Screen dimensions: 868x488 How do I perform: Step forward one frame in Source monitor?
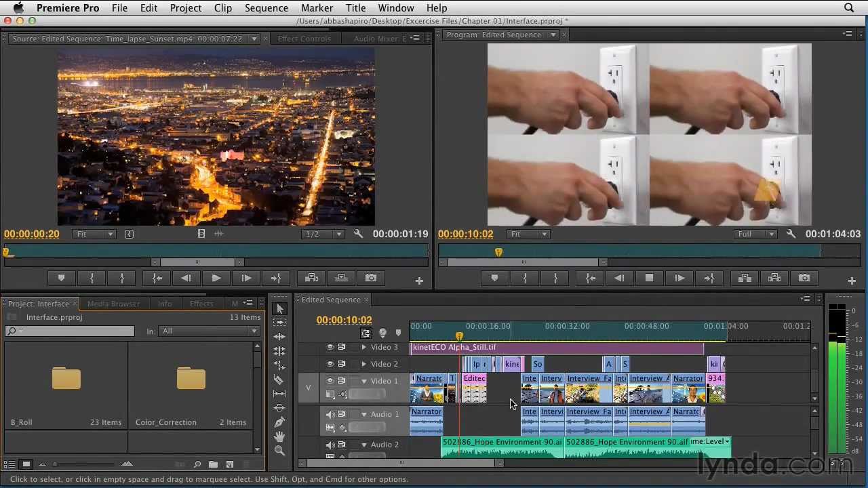tap(246, 278)
